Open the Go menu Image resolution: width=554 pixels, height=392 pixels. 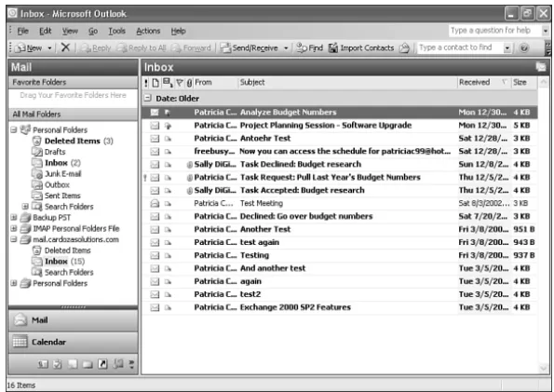coord(93,31)
